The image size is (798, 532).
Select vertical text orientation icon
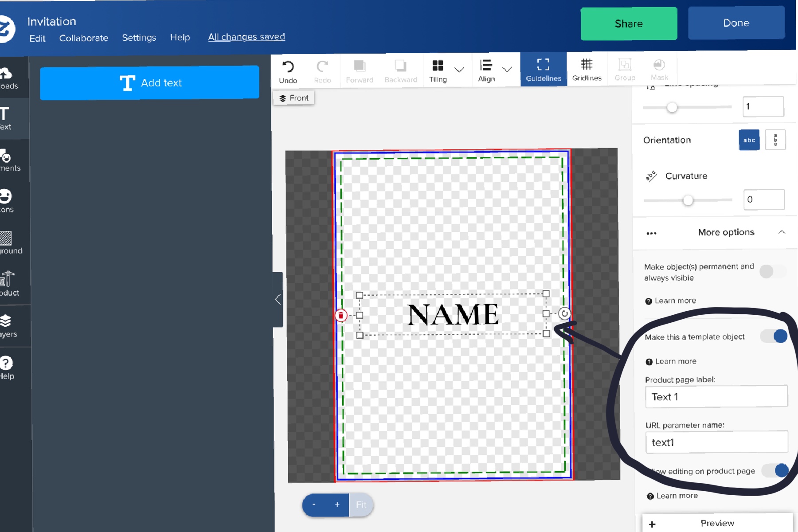click(775, 140)
